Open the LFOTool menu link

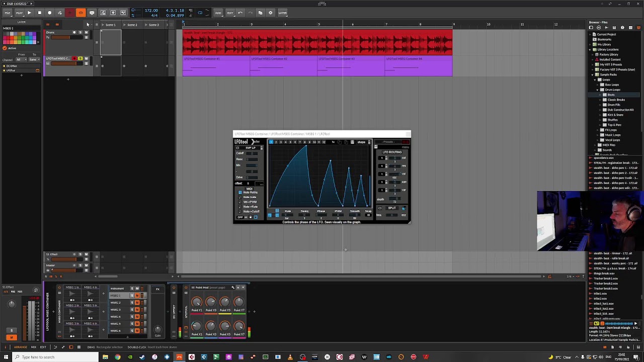pyautogui.click(x=406, y=147)
